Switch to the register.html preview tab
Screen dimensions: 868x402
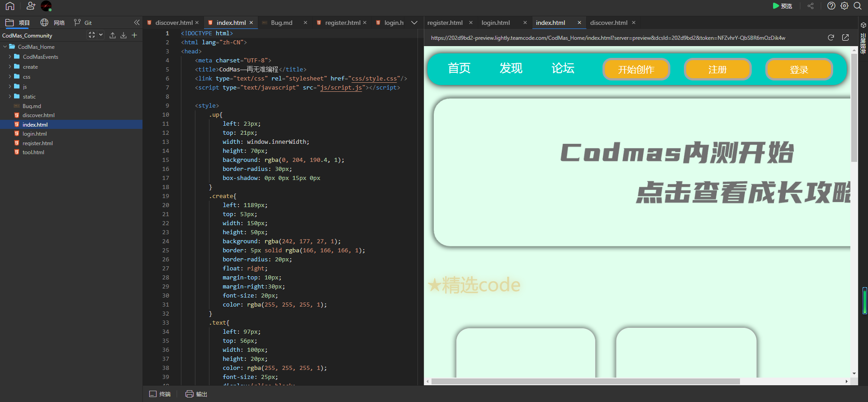pyautogui.click(x=445, y=23)
